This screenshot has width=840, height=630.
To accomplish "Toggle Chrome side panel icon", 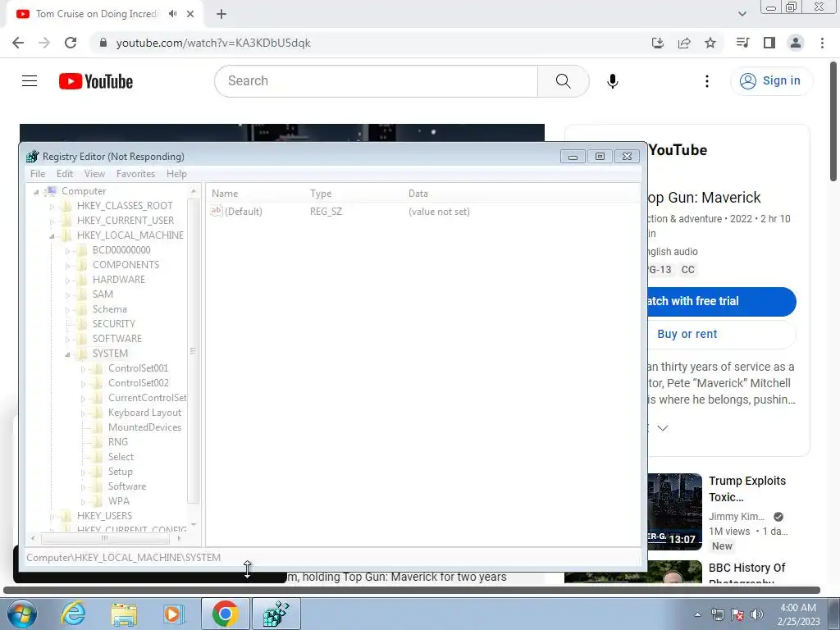I will click(x=769, y=43).
